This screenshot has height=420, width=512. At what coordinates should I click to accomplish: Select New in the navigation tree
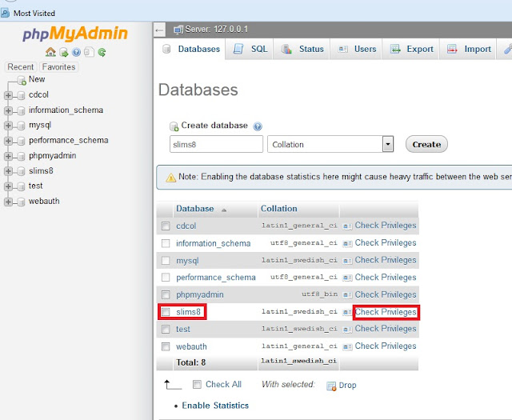coord(37,79)
